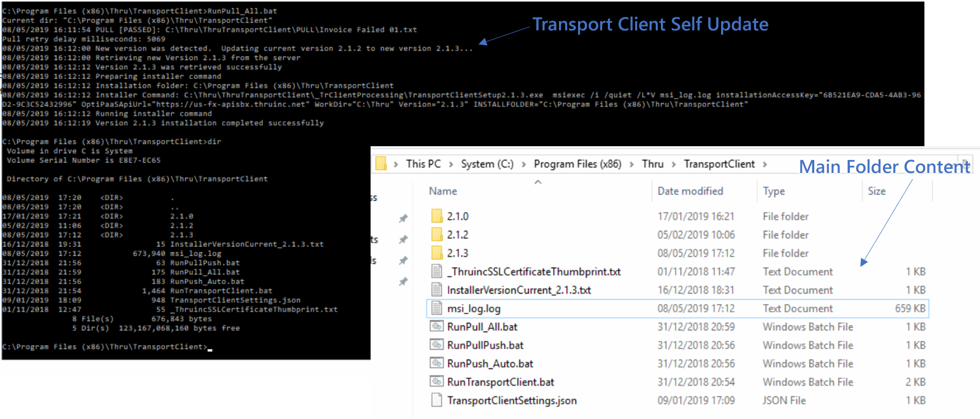The width and height of the screenshot is (980, 419).
Task: Open the chevron after TransportClient breadcrumb
Action: point(765,164)
